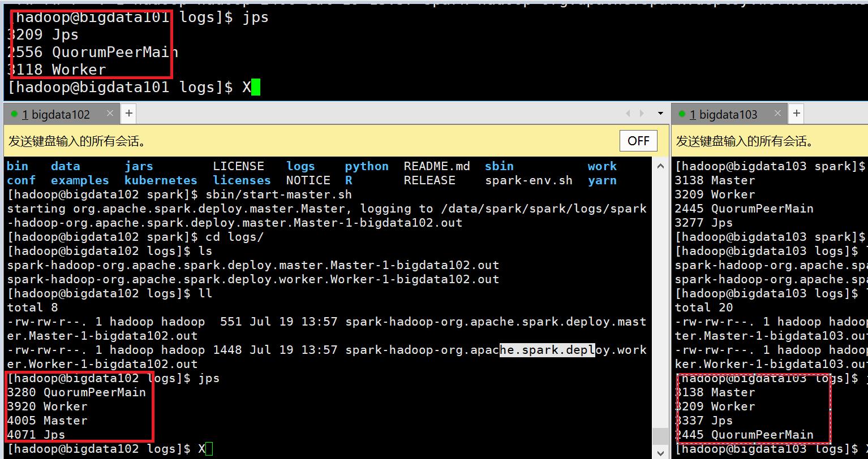
Task: Add a new tab next to bigdata102
Action: tap(129, 114)
